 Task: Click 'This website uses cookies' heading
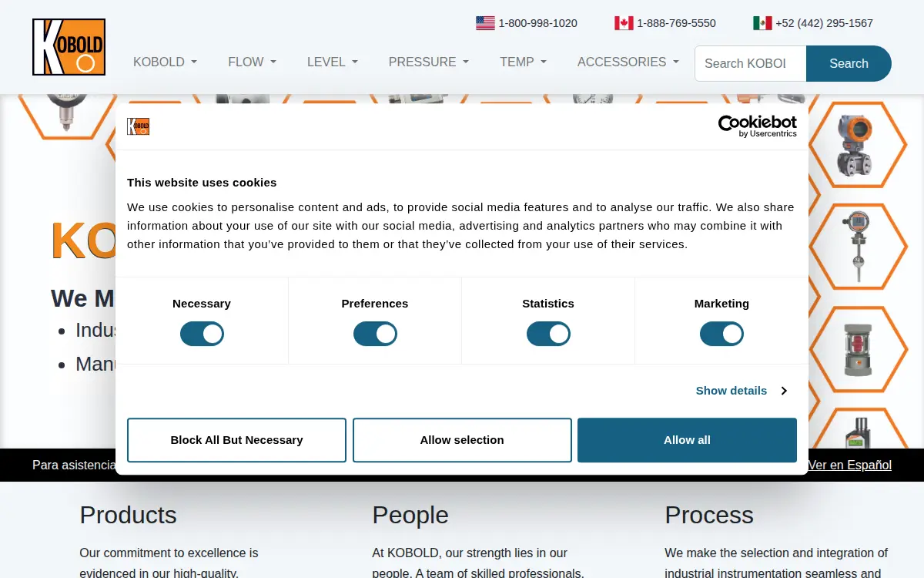pyautogui.click(x=202, y=183)
